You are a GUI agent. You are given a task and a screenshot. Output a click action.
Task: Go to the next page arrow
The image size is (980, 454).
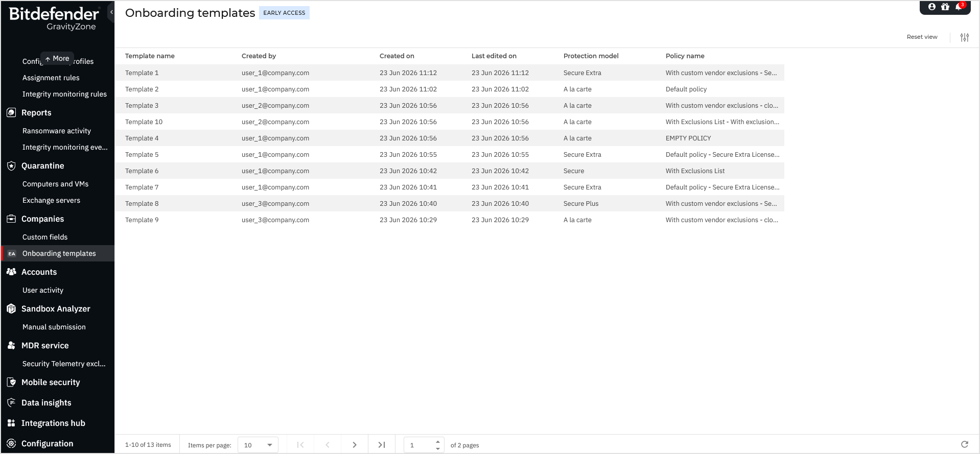point(355,445)
